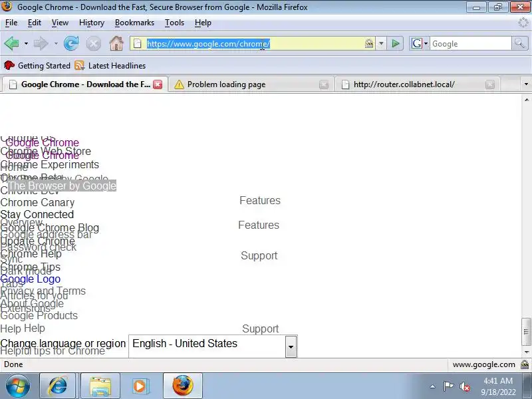Click the status bar security lock icon

tap(525, 364)
